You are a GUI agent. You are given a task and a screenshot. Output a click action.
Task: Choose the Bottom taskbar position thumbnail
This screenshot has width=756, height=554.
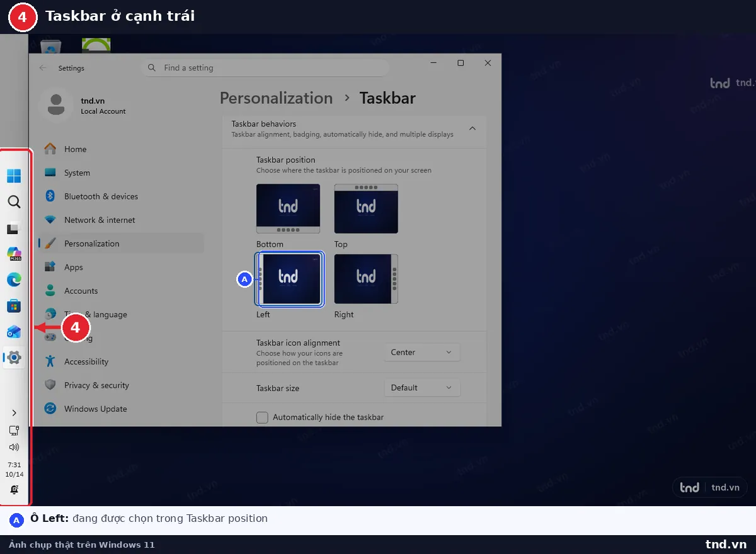pos(288,209)
